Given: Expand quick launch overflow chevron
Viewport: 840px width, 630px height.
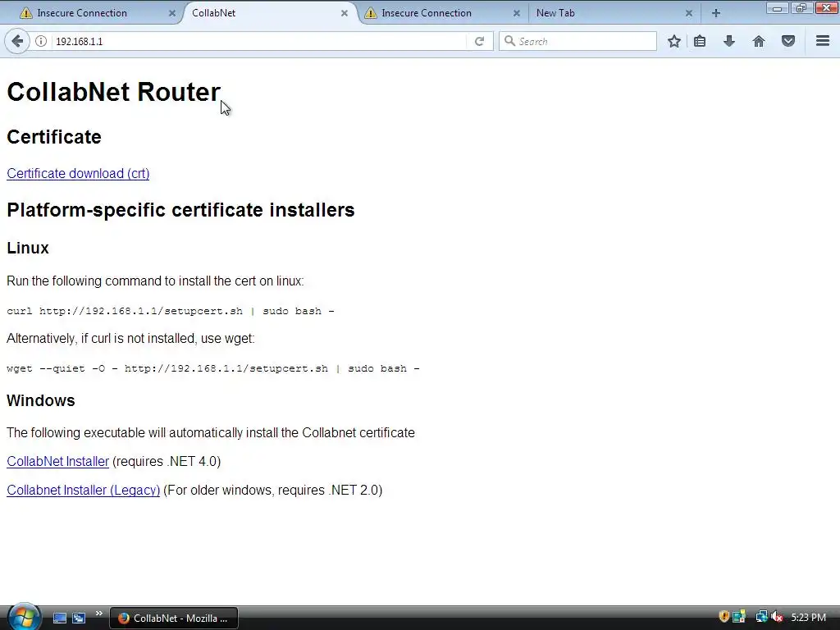Looking at the screenshot, I should (99, 614).
